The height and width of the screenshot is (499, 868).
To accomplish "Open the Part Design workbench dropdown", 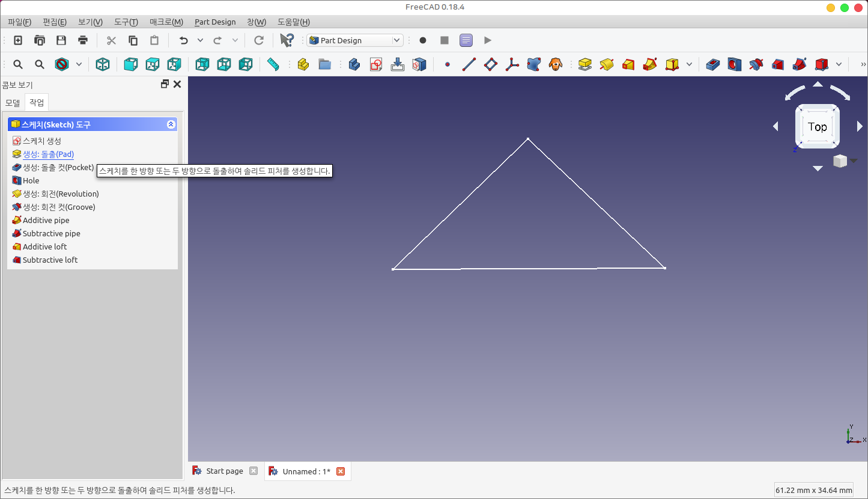I will pyautogui.click(x=354, y=40).
